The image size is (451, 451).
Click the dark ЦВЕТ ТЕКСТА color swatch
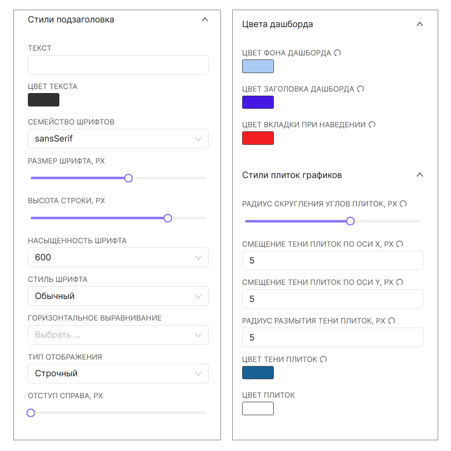click(44, 100)
